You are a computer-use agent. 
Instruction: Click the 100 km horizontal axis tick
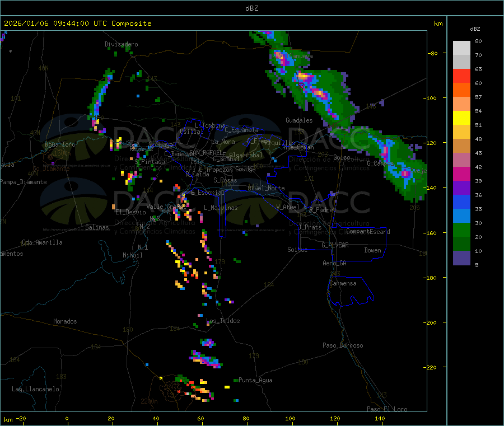(290, 418)
